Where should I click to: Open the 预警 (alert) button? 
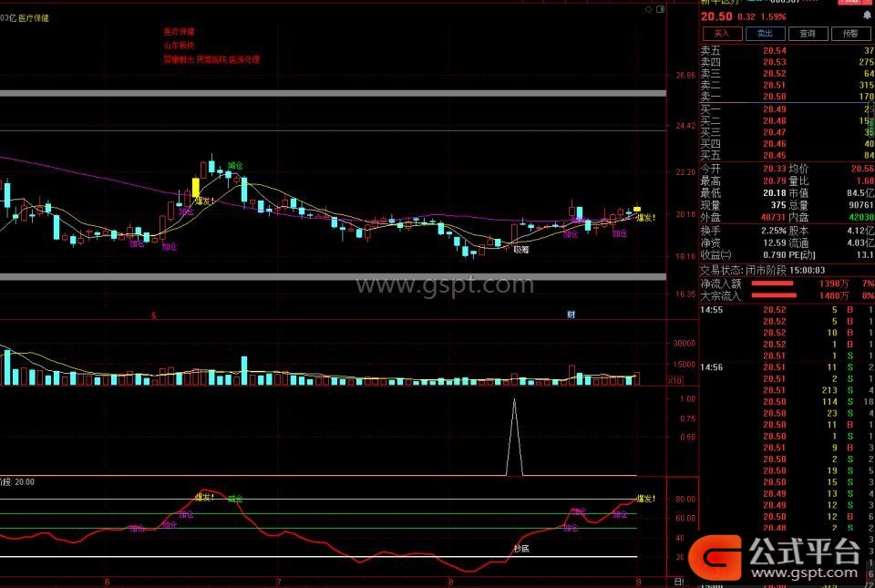(850, 34)
